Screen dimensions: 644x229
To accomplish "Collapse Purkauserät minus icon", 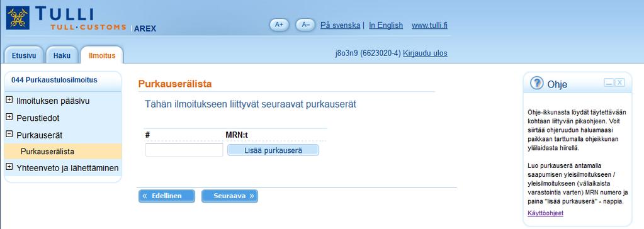I will coord(9,134).
